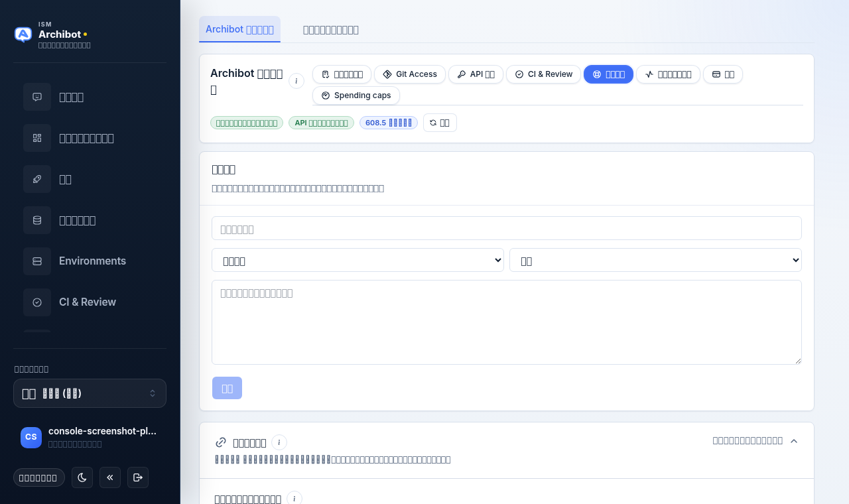This screenshot has height=504, width=849.
Task: Click the info icon next to the link-icon heading
Action: pyautogui.click(x=279, y=442)
